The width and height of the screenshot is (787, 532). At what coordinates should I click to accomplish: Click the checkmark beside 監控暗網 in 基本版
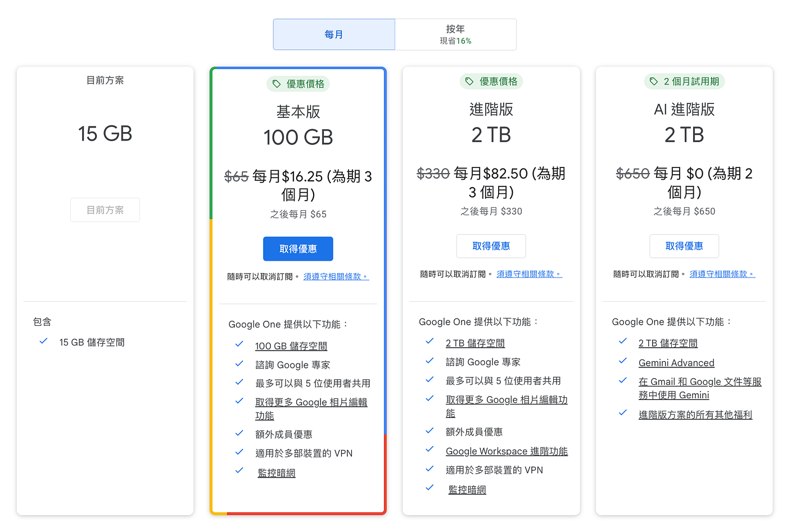click(239, 472)
